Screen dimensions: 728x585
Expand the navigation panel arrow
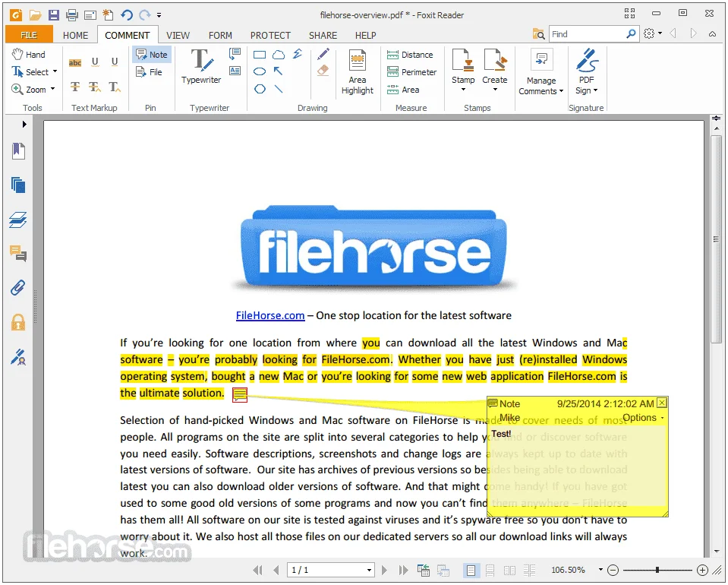(x=24, y=124)
